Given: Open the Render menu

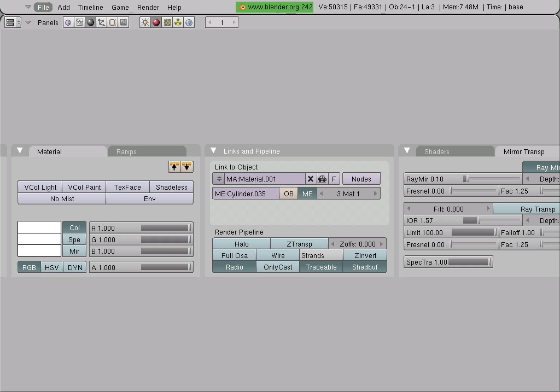Looking at the screenshot, I should [x=148, y=7].
